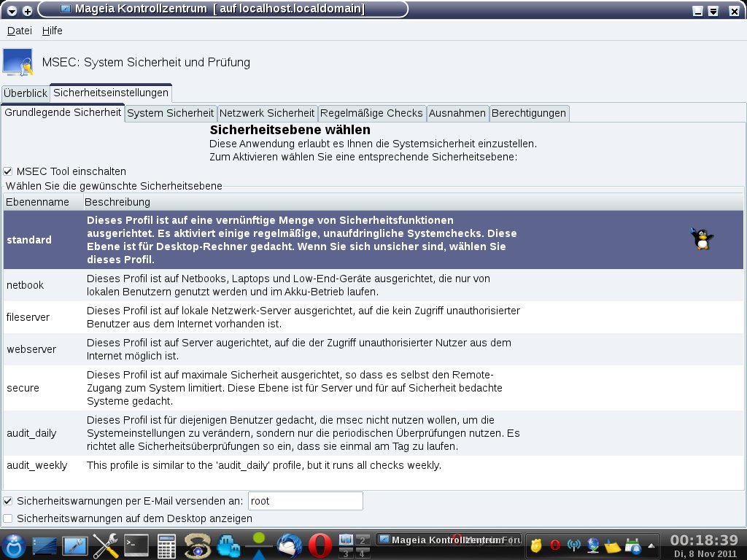Click Mageia Kontrollzentrum taskbar window button
Image resolution: width=747 pixels, height=560 pixels.
[449, 540]
